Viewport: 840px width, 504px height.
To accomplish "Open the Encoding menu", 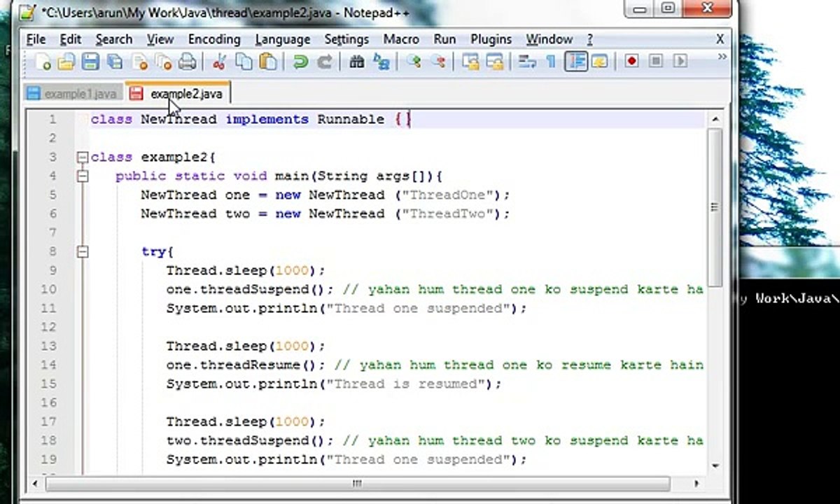I will 214,39.
